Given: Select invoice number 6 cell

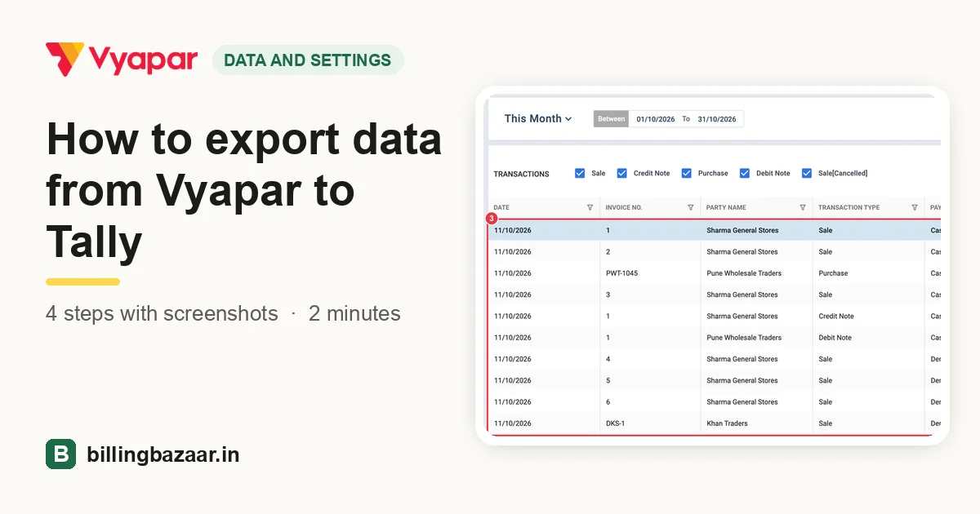Looking at the screenshot, I should pyautogui.click(x=608, y=401).
